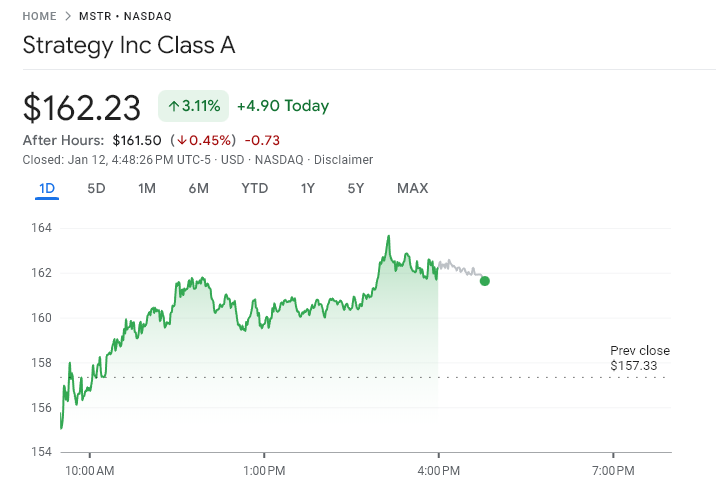Click the gray after-hours line on chart
Screen dimensions: 716x494
[x=458, y=266]
